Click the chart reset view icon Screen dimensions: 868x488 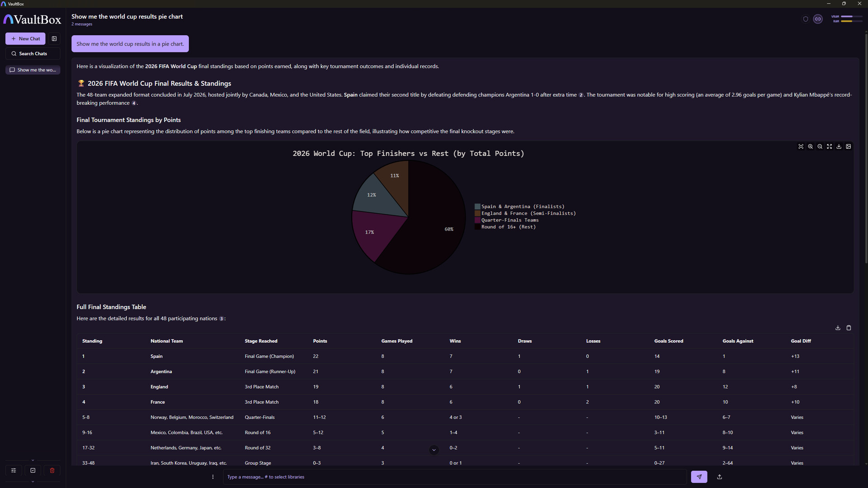click(801, 147)
